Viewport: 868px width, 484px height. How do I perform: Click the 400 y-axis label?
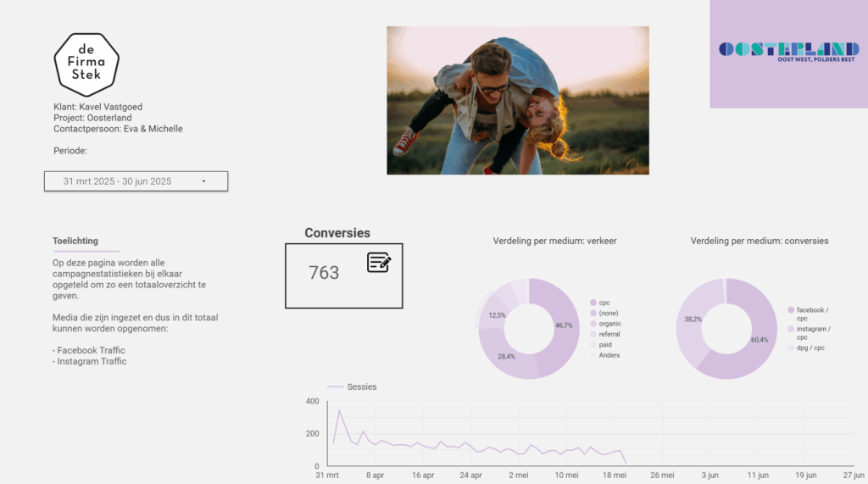[x=312, y=401]
